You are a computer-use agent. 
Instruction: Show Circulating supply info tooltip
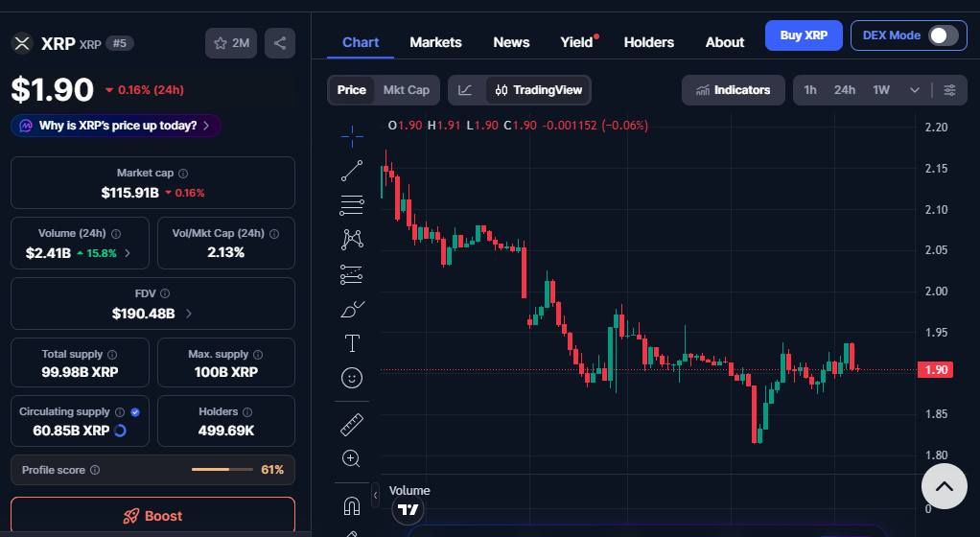pos(120,412)
